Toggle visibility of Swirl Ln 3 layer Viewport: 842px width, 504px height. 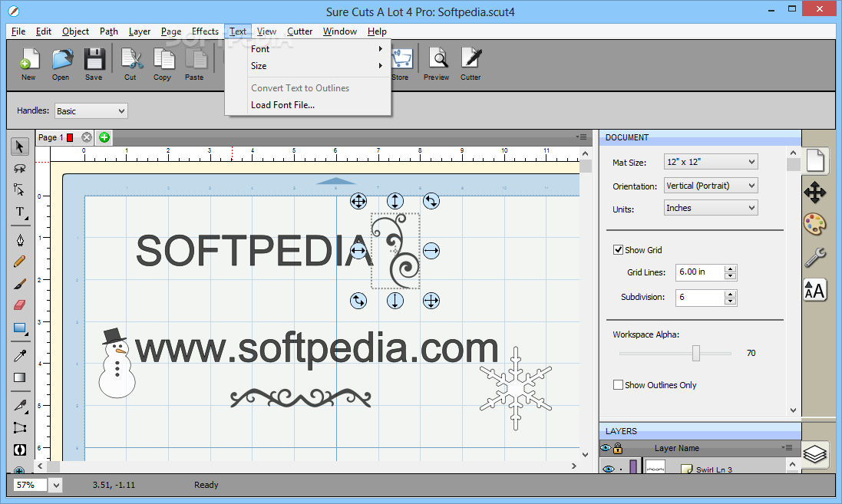608,469
